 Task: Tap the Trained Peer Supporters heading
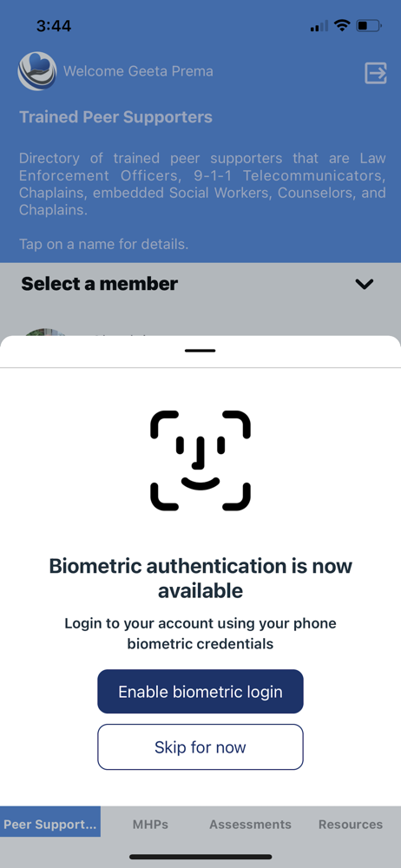pos(115,117)
